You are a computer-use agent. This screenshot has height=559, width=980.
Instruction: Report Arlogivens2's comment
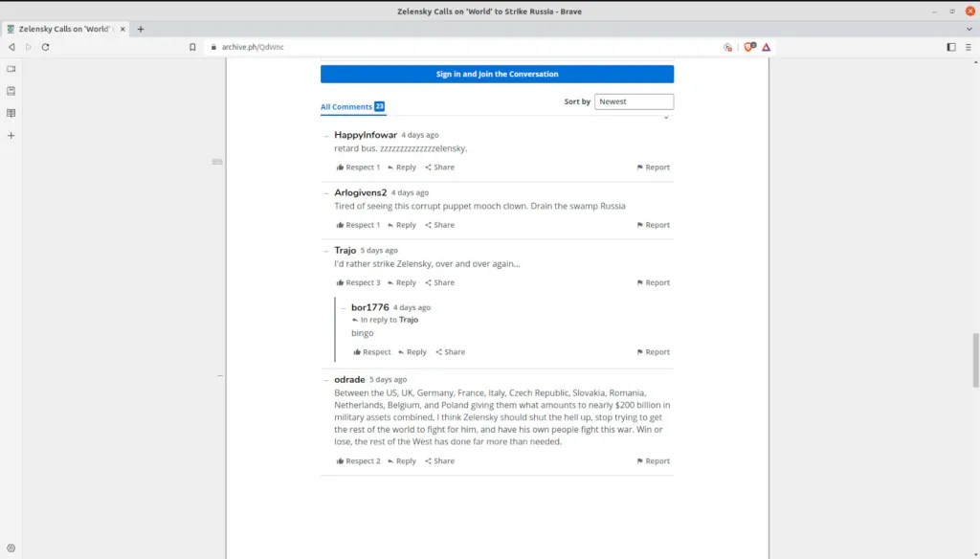click(653, 226)
